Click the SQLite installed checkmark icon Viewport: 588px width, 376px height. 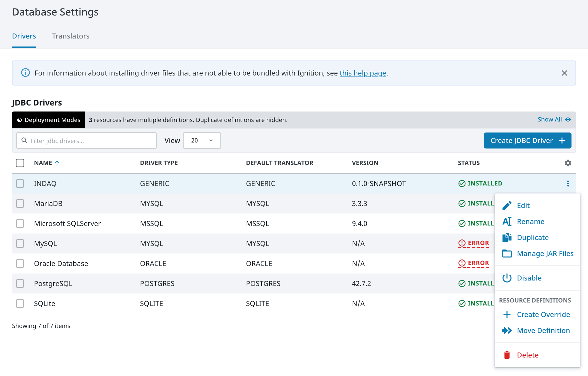462,303
